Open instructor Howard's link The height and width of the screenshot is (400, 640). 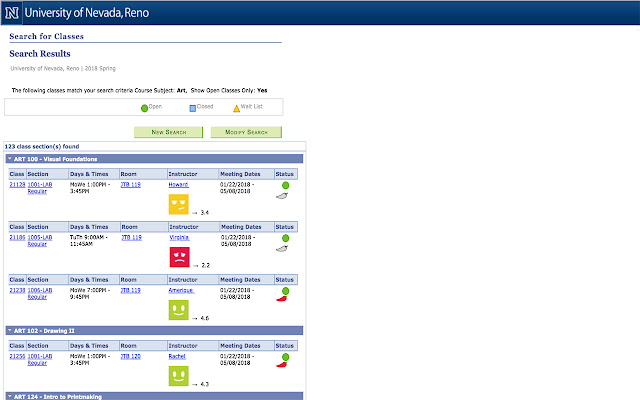click(x=178, y=184)
